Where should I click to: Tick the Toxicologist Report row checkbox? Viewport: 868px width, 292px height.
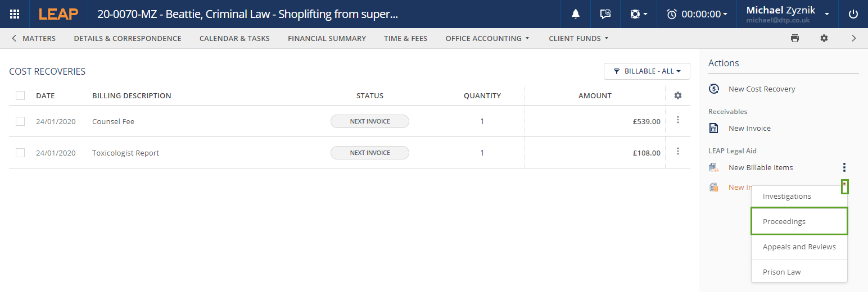20,153
